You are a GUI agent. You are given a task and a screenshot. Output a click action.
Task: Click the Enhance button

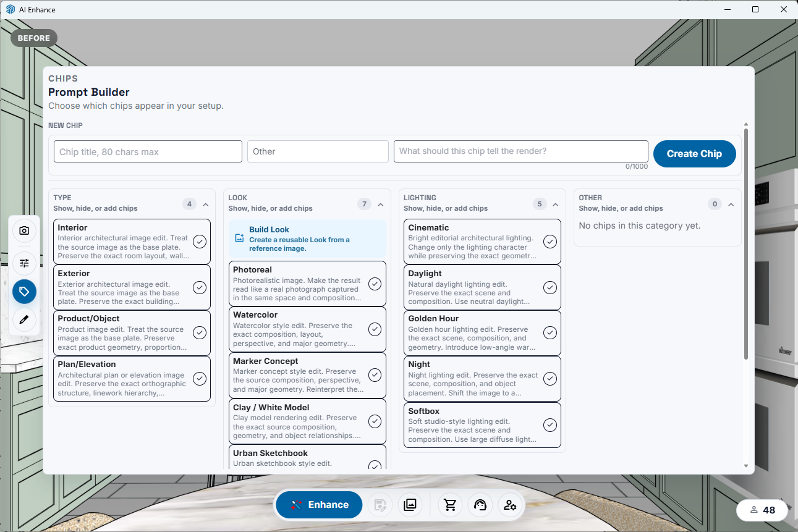tap(319, 505)
